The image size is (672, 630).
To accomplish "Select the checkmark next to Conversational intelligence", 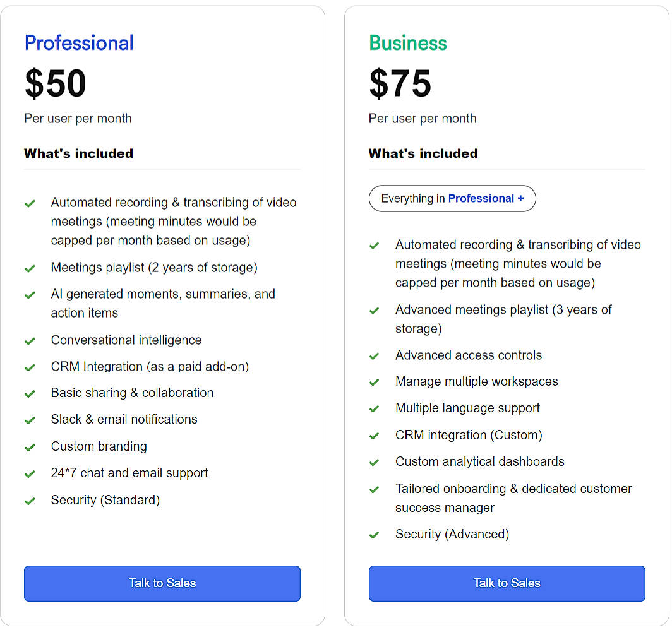I will (30, 341).
